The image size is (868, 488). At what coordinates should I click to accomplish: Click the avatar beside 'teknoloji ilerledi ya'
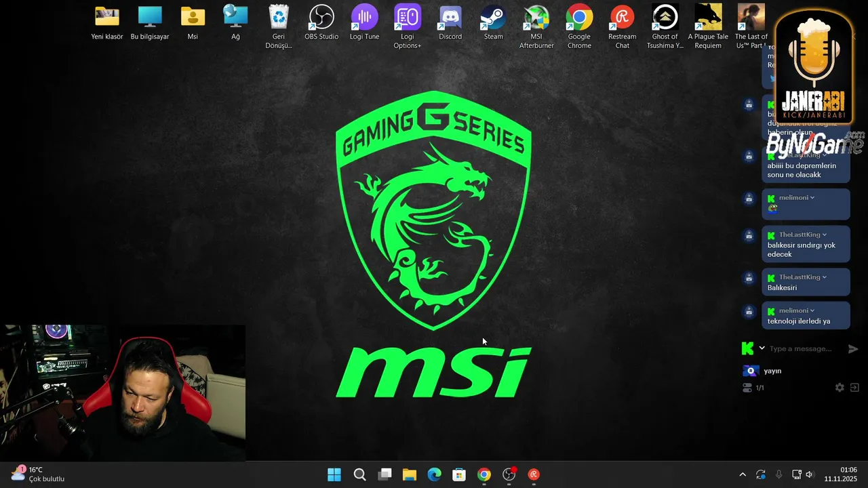point(749,311)
